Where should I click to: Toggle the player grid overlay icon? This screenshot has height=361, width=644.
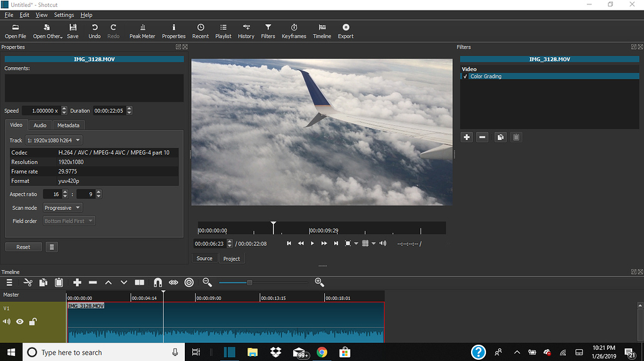tap(365, 243)
